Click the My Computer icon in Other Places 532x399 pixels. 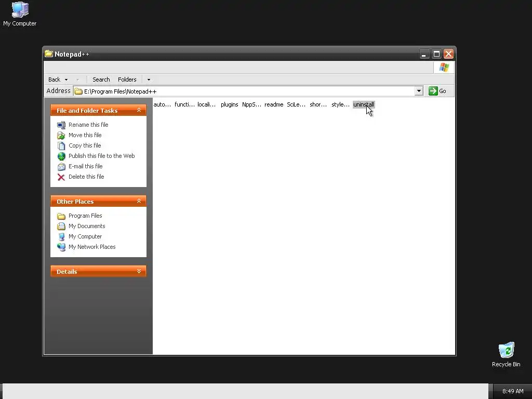[x=61, y=236]
